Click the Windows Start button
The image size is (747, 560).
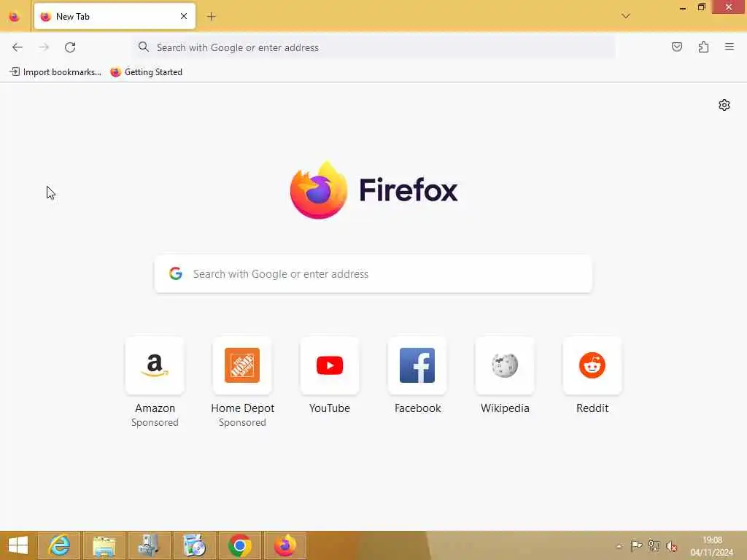click(x=18, y=545)
